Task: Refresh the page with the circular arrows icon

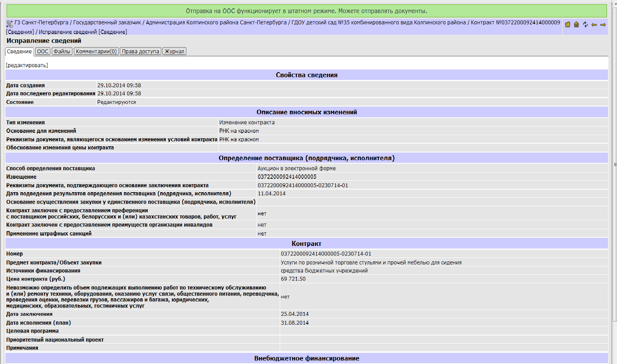Action: 585,24
